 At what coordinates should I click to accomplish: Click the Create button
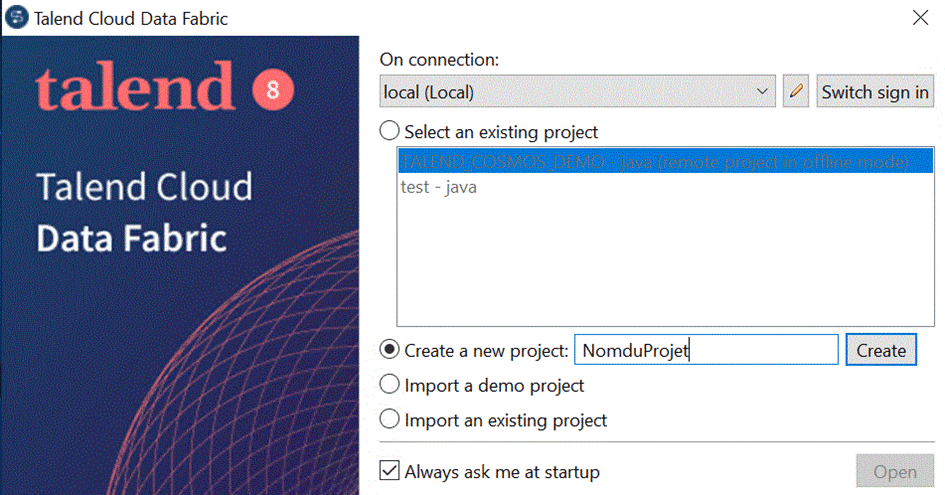click(881, 350)
